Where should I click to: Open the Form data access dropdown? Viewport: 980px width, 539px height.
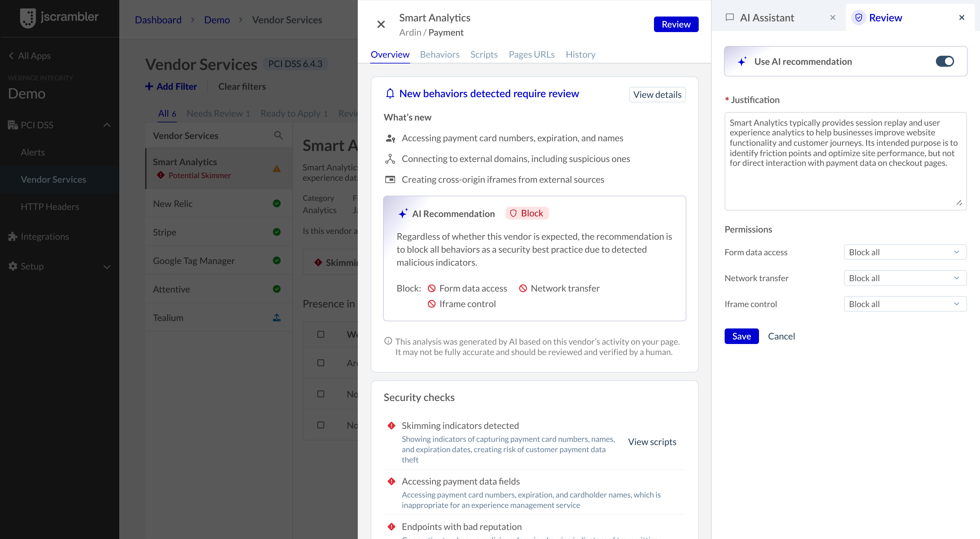click(x=905, y=252)
